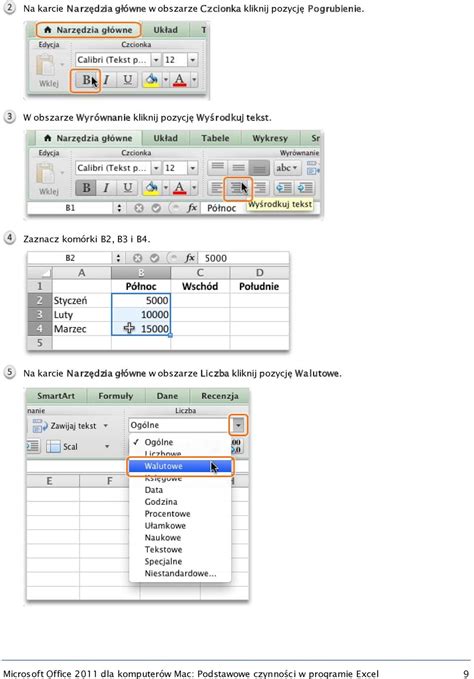
Task: Click cell containing Styczeń
Action: tap(82, 301)
